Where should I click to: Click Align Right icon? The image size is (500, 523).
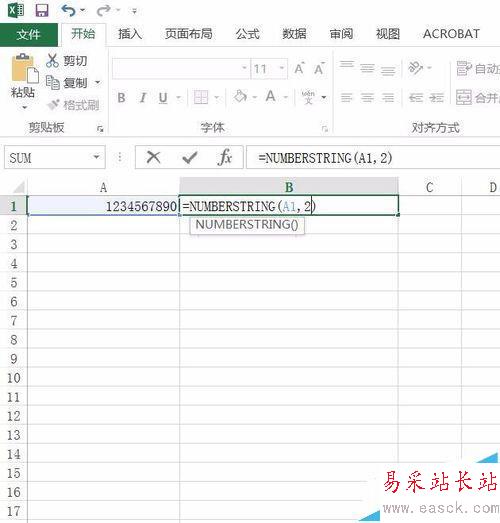(388, 98)
